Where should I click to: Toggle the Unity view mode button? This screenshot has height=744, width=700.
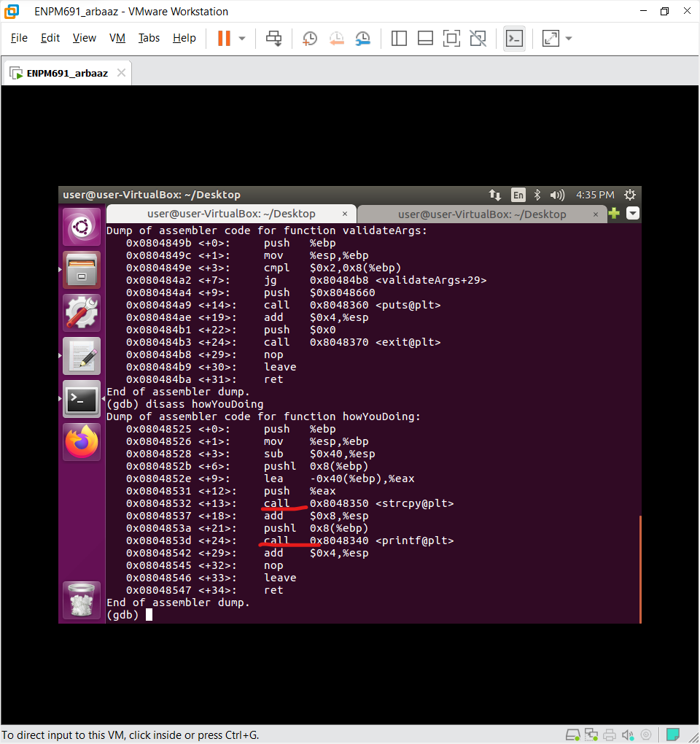(478, 39)
